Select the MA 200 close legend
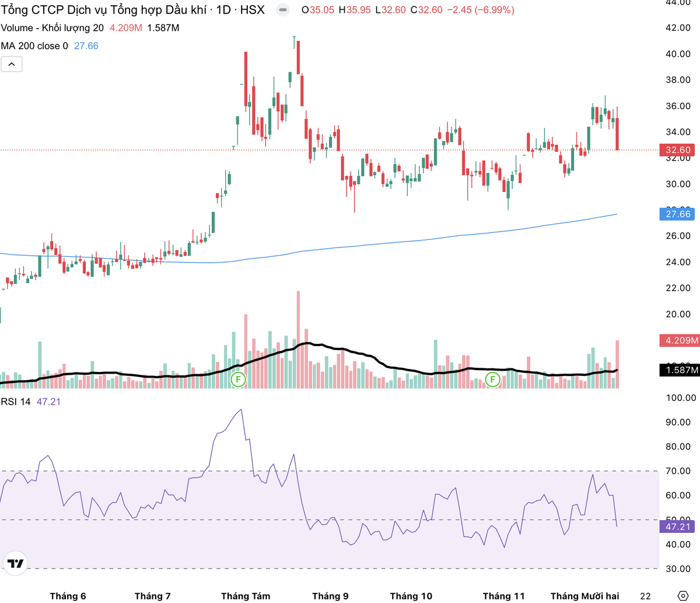The height and width of the screenshot is (603, 700). tap(34, 46)
